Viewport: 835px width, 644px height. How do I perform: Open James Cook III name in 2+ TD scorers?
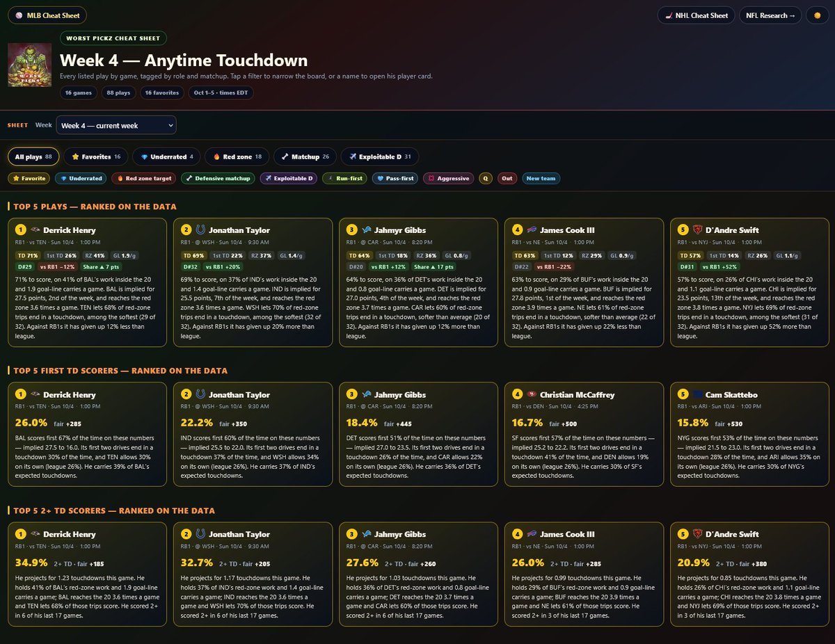click(x=567, y=534)
